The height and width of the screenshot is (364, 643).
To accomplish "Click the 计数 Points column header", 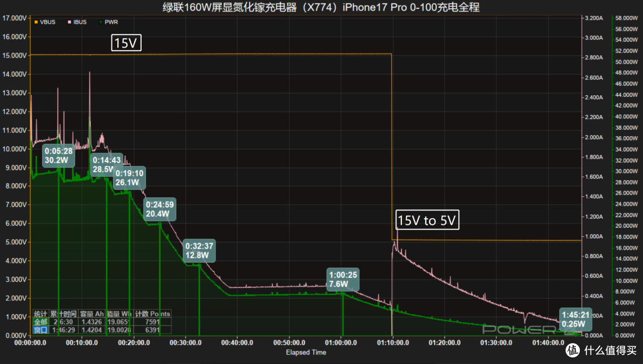I will [x=152, y=314].
